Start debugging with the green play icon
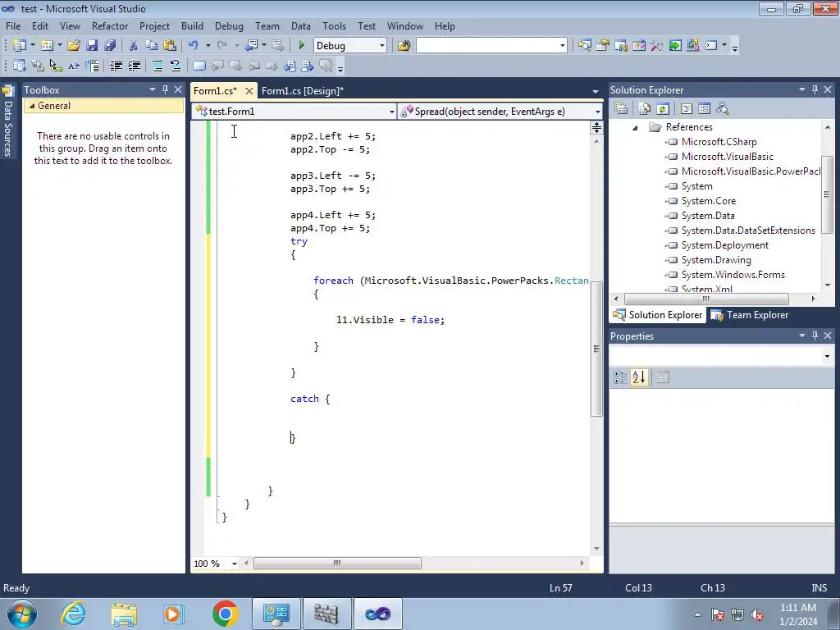 [301, 46]
